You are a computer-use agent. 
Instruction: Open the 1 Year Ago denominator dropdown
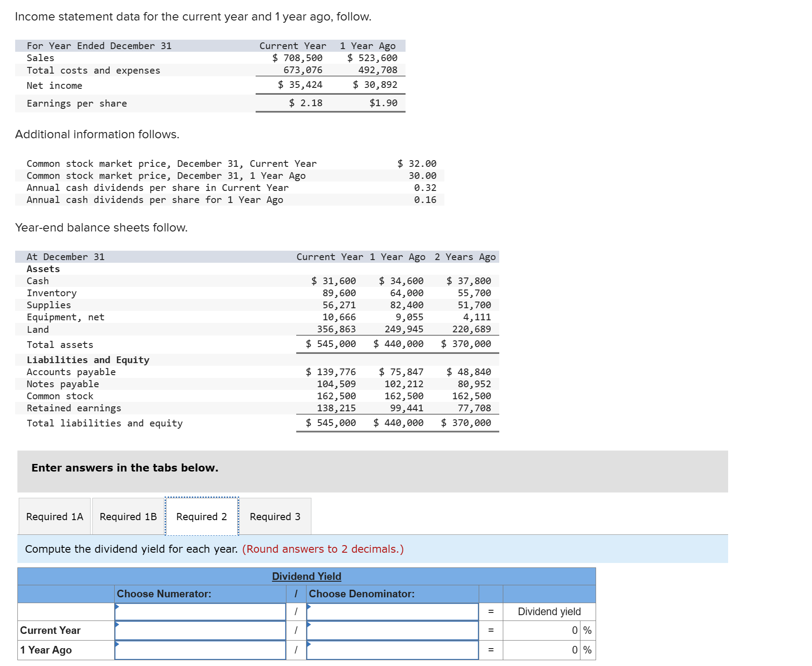click(393, 650)
